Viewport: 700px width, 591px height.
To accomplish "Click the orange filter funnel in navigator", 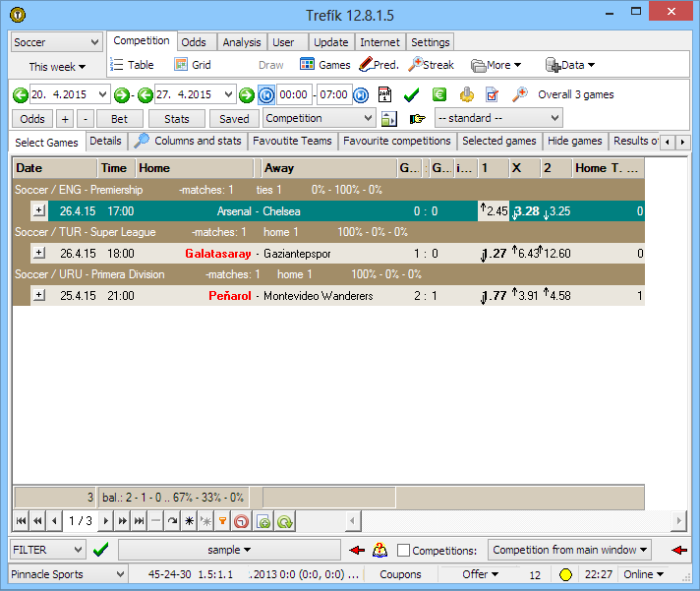I will pyautogui.click(x=222, y=520).
